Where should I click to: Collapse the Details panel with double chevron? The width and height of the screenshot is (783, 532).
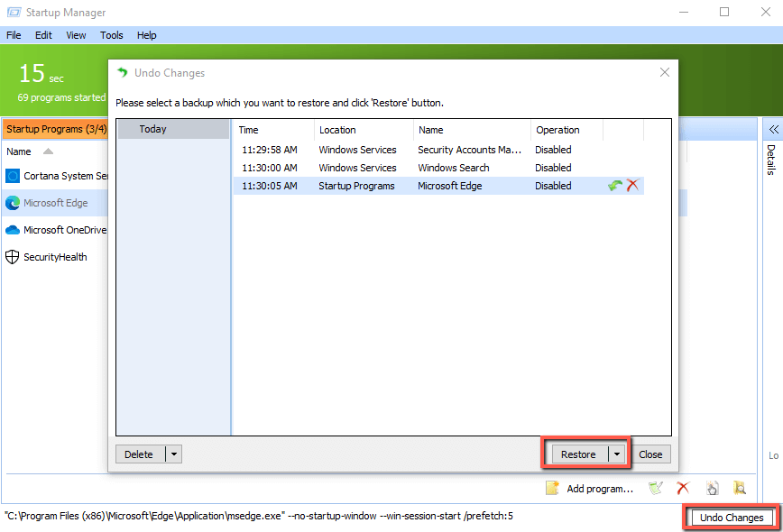tap(773, 130)
